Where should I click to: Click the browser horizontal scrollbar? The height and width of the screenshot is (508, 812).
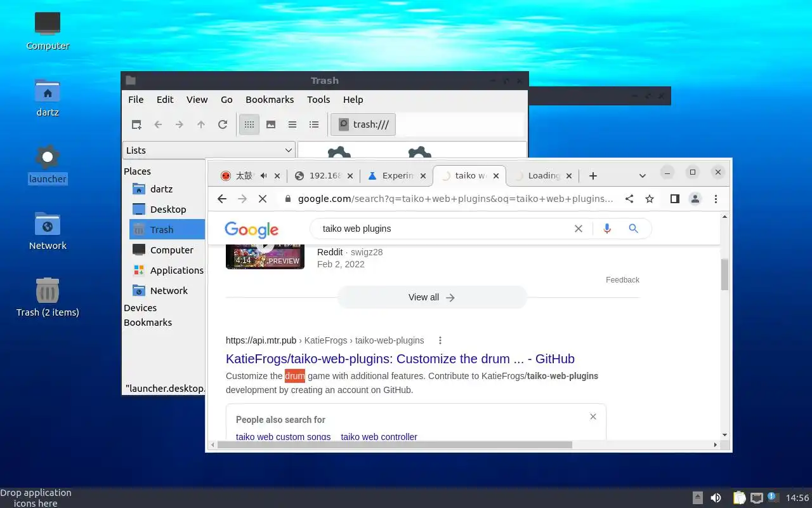[x=395, y=444]
